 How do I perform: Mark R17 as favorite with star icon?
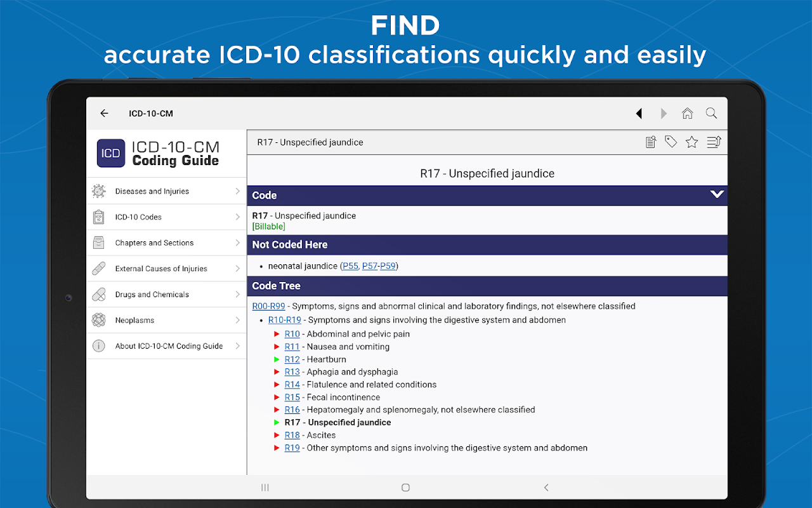pyautogui.click(x=691, y=142)
